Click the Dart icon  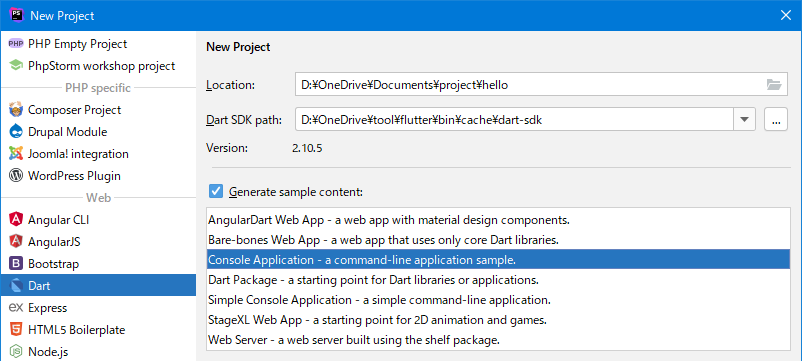click(16, 286)
